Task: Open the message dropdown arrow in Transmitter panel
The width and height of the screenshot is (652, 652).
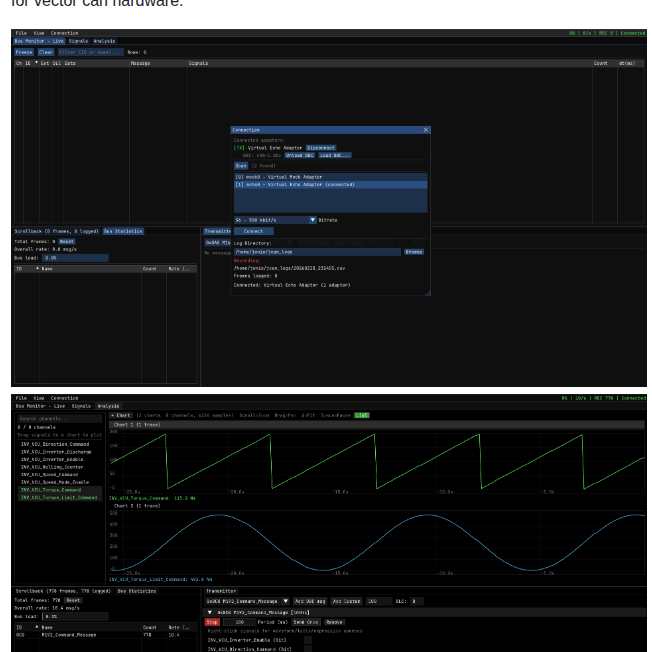Action: click(285, 601)
